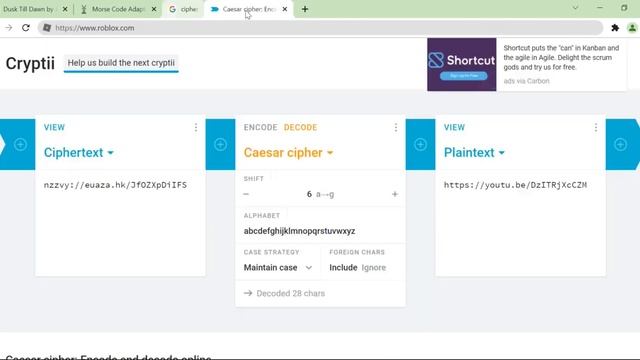Open the Maintain case strategy dropdown
The height and width of the screenshot is (360, 640).
click(278, 267)
